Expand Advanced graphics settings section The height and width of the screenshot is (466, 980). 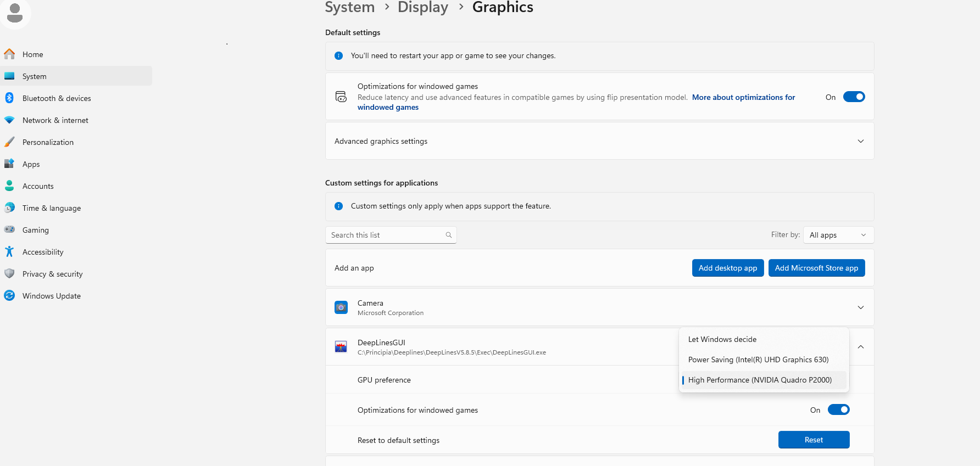(861, 141)
